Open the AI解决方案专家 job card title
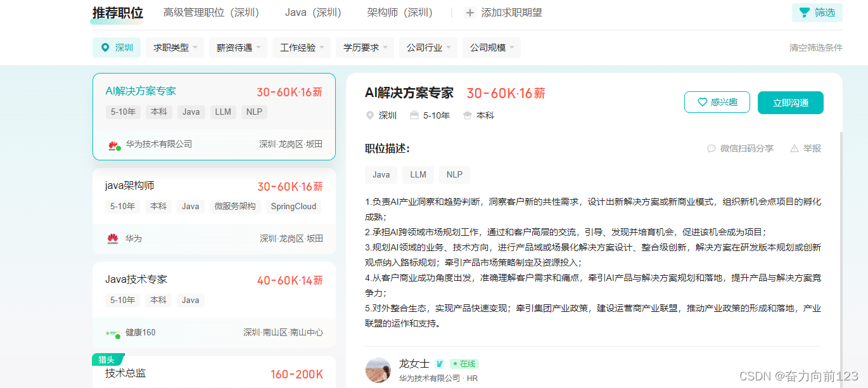The height and width of the screenshot is (388, 868). pyautogui.click(x=141, y=91)
